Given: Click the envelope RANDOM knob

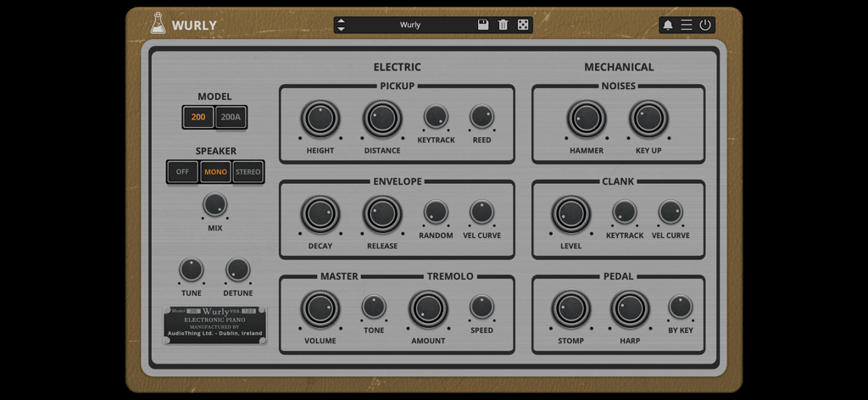Looking at the screenshot, I should tap(436, 212).
